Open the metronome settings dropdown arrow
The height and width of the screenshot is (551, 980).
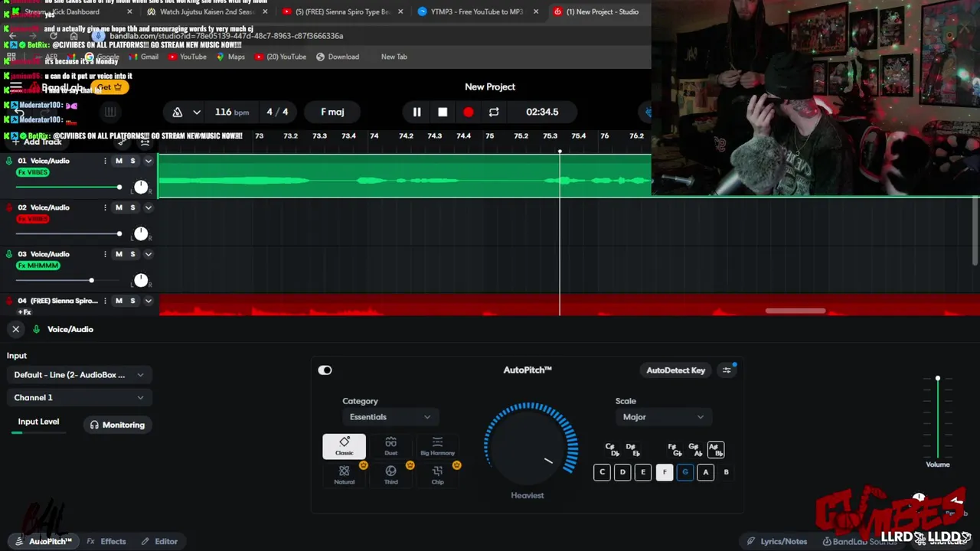point(197,112)
